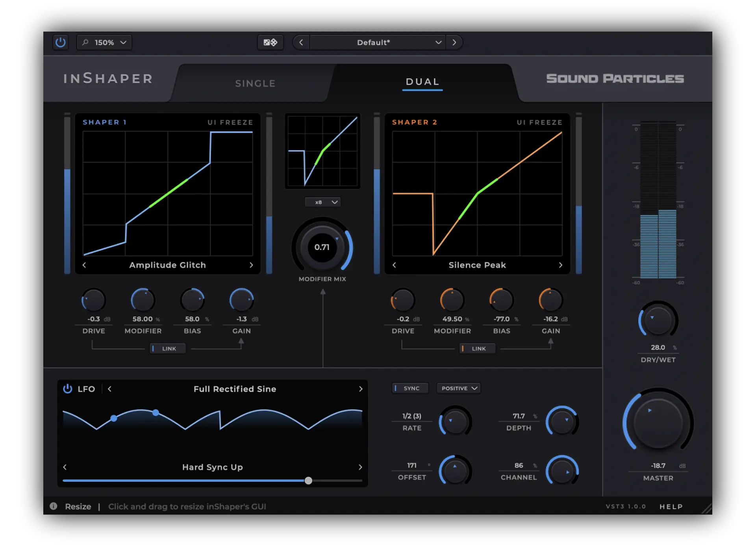The height and width of the screenshot is (546, 756).
Task: Click the Modifier Mix knob showing 0.71
Action: 322,247
